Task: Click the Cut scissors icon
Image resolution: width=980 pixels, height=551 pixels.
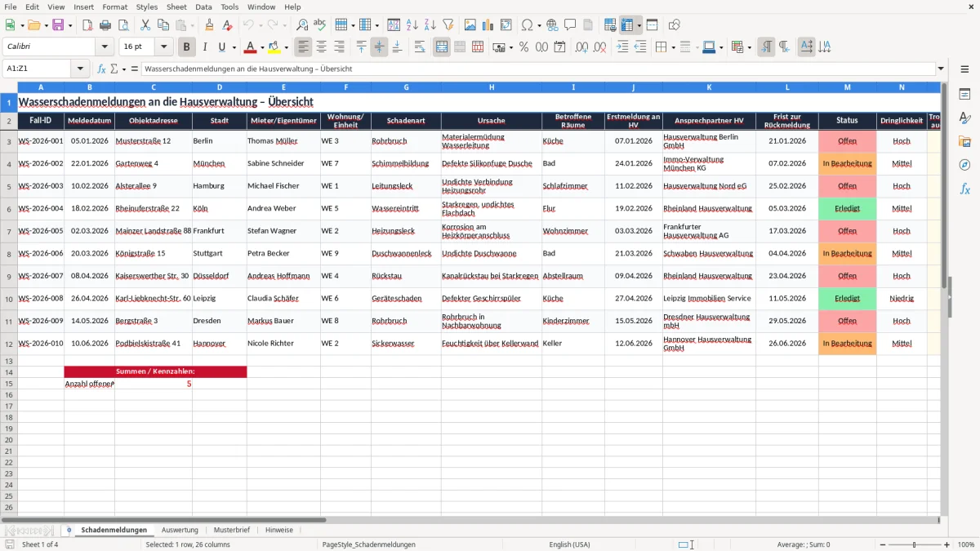Action: [x=145, y=25]
